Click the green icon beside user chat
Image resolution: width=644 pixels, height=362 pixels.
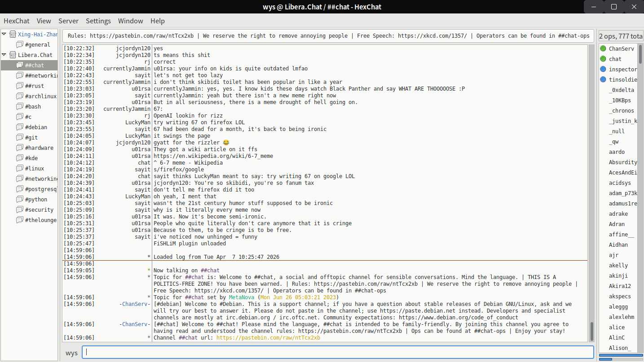[603, 59]
